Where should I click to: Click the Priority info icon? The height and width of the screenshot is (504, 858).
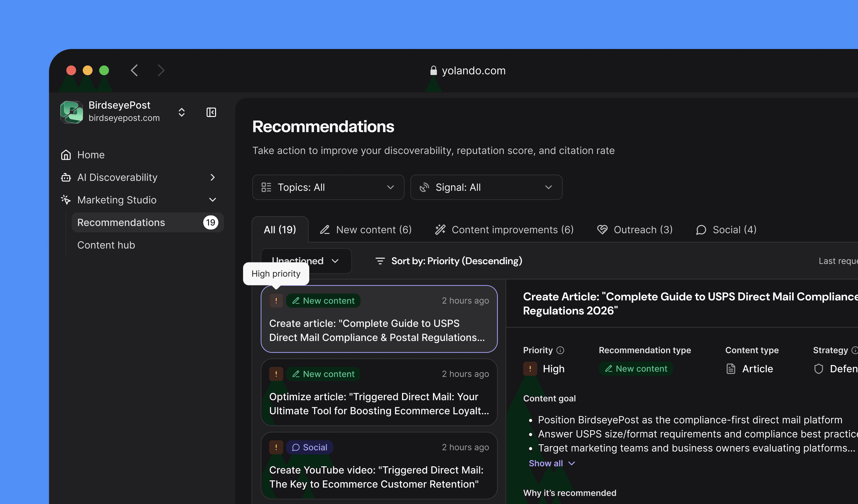tap(560, 350)
